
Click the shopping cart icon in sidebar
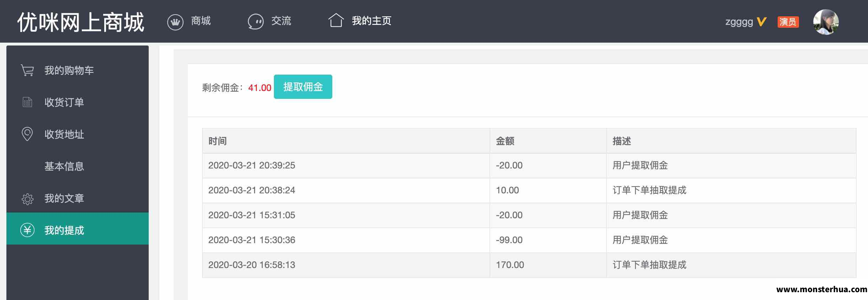tap(27, 70)
